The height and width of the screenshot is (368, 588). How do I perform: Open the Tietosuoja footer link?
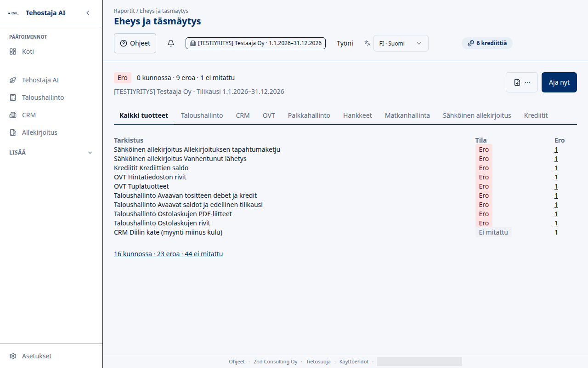[318, 362]
